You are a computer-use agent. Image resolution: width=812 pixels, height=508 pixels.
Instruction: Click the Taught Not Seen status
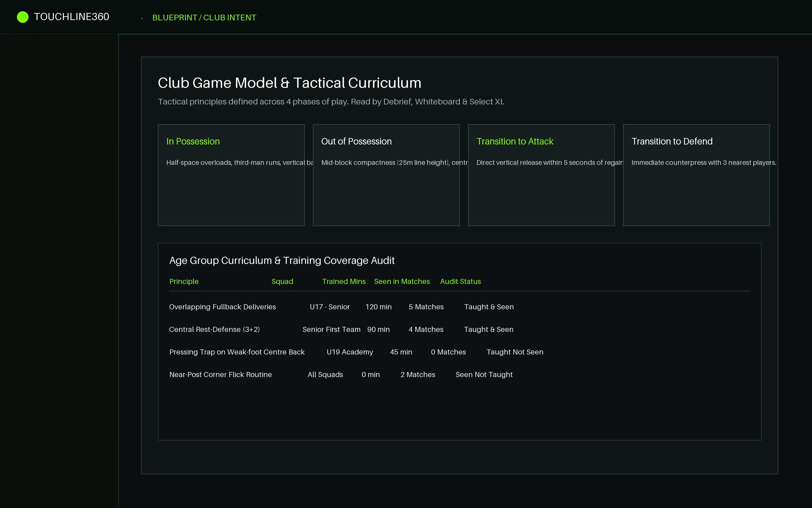coord(515,352)
